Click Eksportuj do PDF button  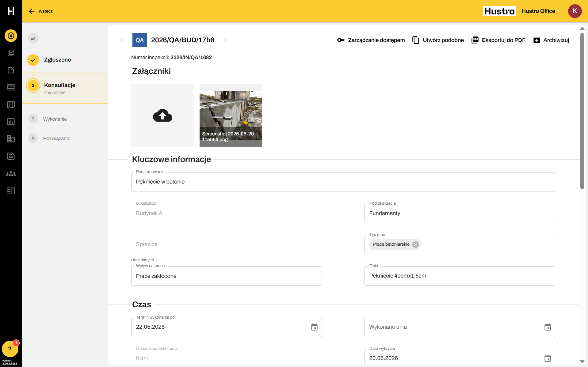pos(498,40)
